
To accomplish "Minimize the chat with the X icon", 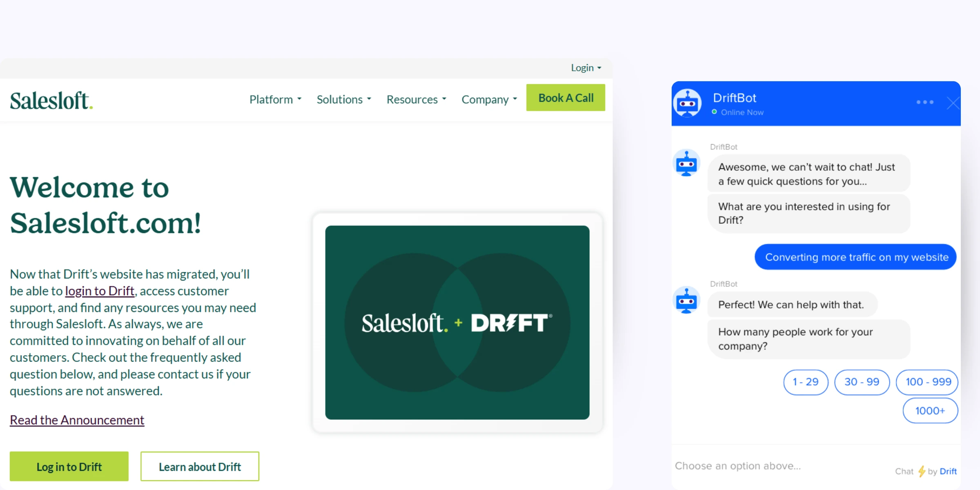I will 953,103.
